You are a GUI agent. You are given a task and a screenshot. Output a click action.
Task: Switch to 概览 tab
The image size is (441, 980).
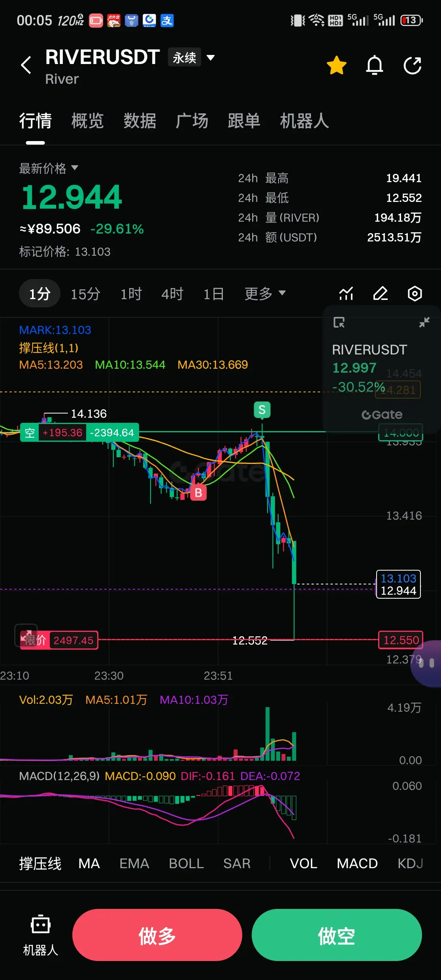[x=88, y=121]
